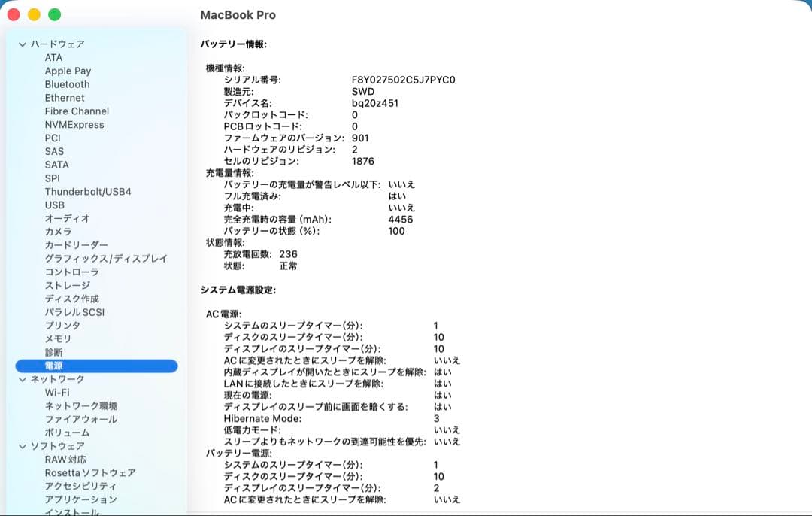Open ストレージ in the sidebar
The height and width of the screenshot is (516, 812).
68,286
